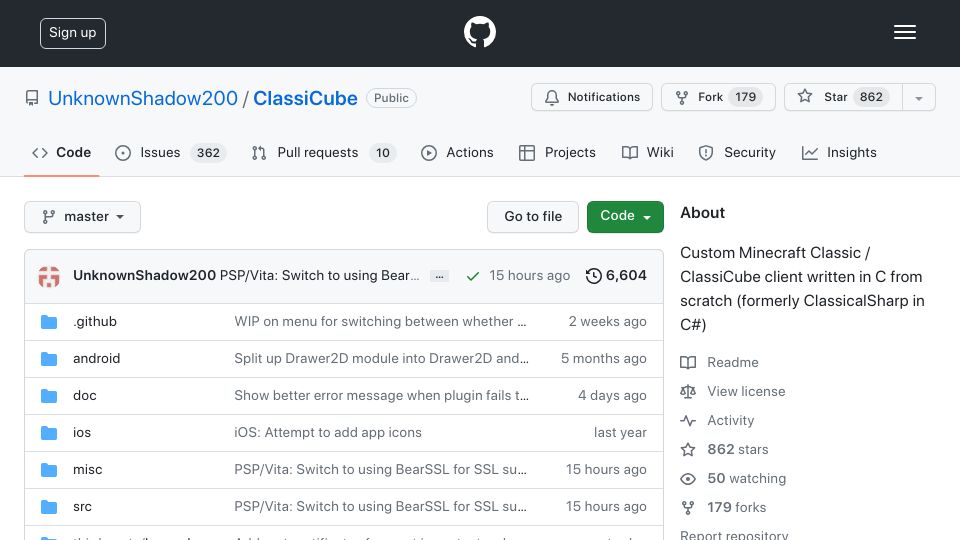Fork the repository with the Fork button
Screen dimensions: 960x540
pyautogui.click(x=718, y=97)
